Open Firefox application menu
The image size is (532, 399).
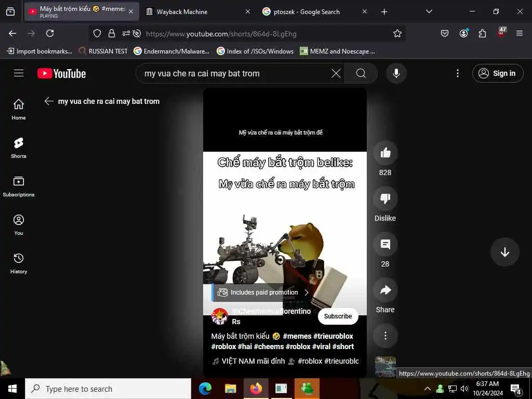pos(520,33)
